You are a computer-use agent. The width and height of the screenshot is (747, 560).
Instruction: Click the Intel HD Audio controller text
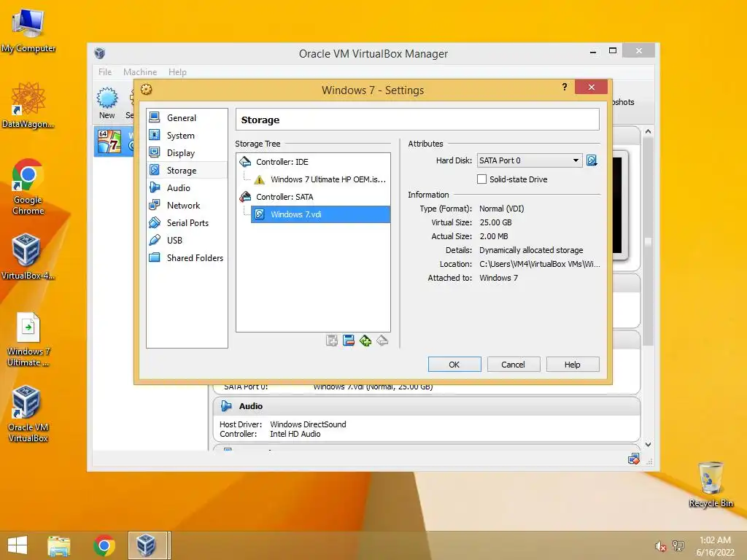295,434
